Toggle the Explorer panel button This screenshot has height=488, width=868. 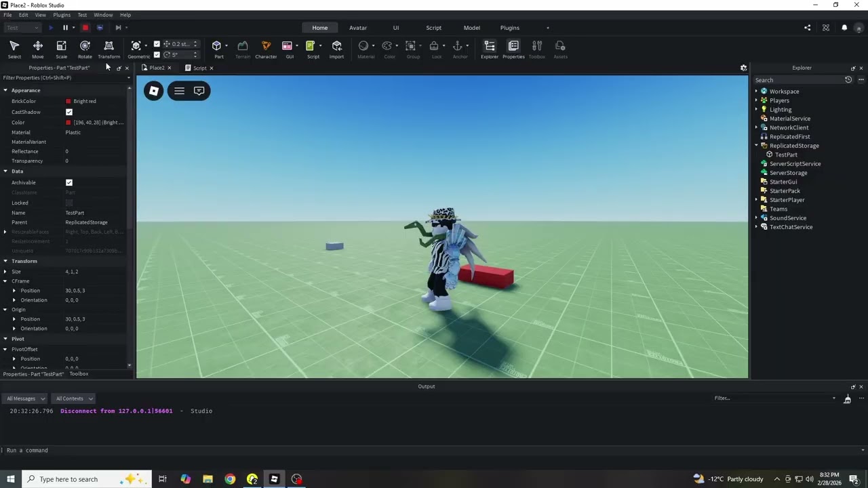click(x=490, y=49)
